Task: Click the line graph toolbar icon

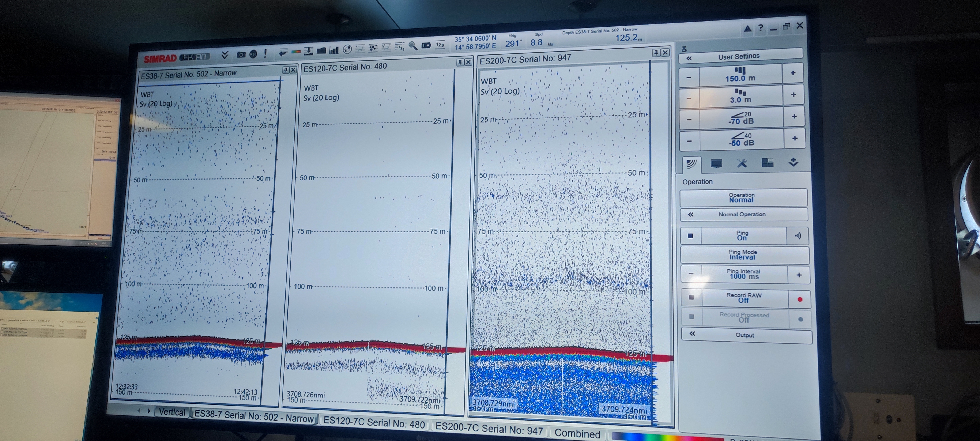Action: [360, 48]
